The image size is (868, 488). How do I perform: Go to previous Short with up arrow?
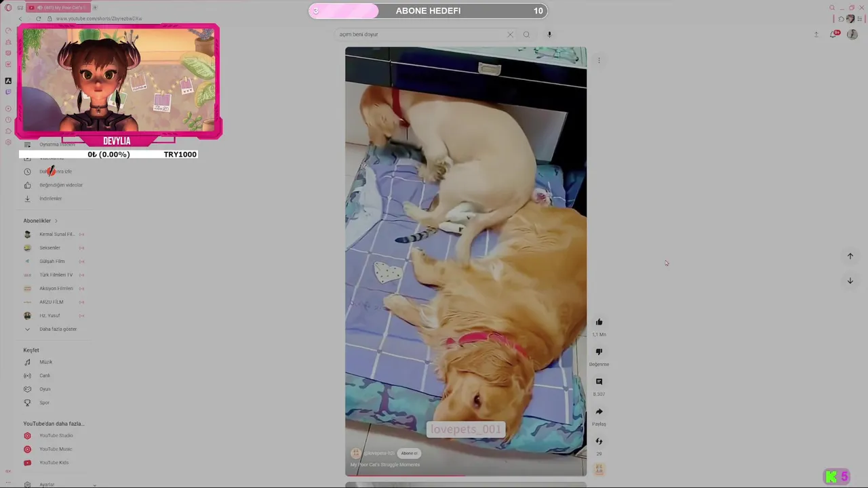tap(850, 256)
